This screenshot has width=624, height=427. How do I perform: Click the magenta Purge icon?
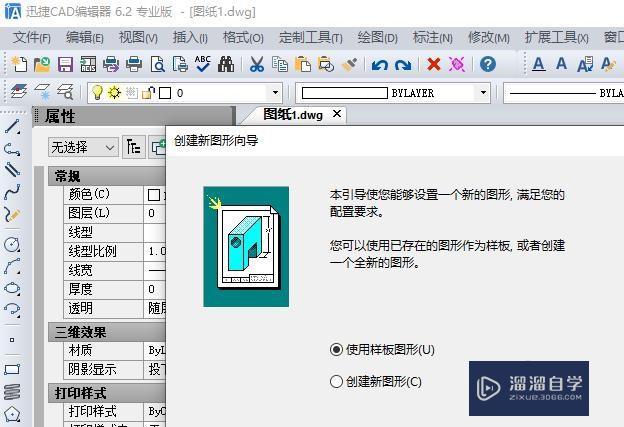click(457, 64)
